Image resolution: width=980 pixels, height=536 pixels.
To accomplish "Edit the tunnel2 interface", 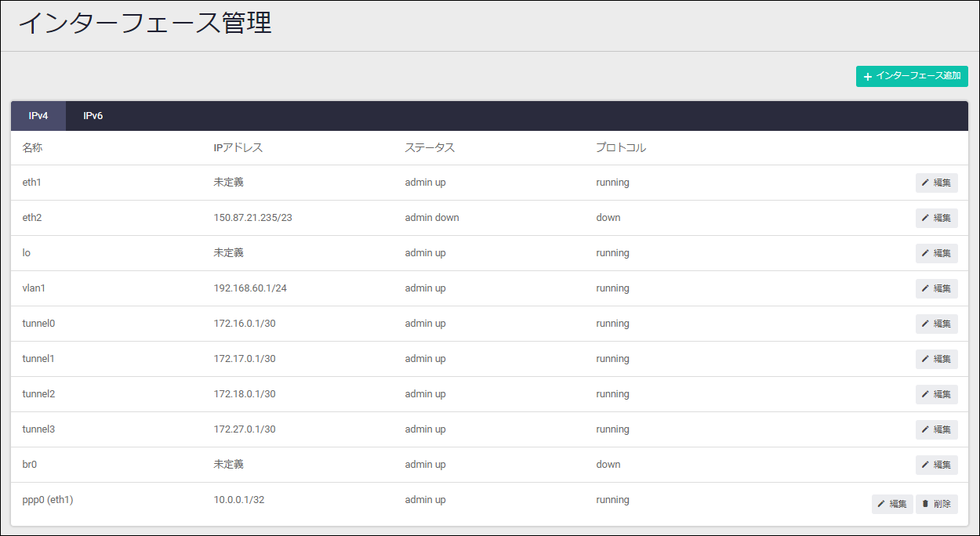I will coord(936,394).
